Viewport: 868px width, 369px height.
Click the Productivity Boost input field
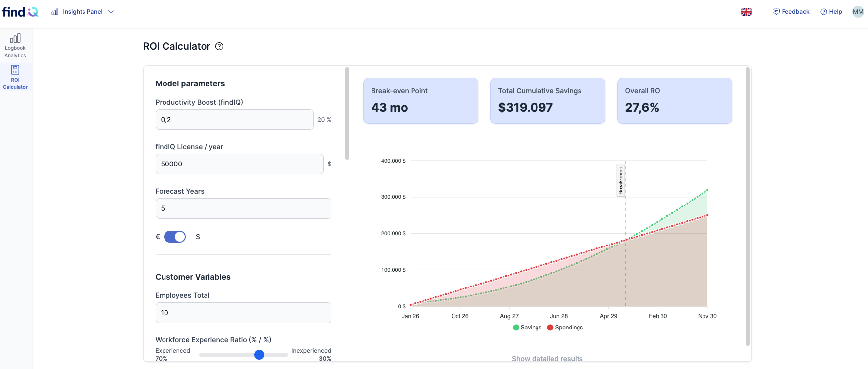[235, 120]
